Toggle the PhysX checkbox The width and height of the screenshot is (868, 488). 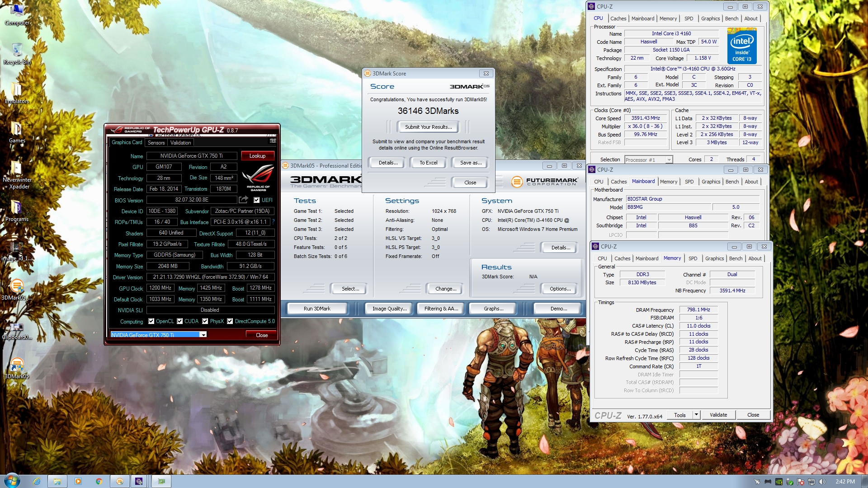pos(205,321)
